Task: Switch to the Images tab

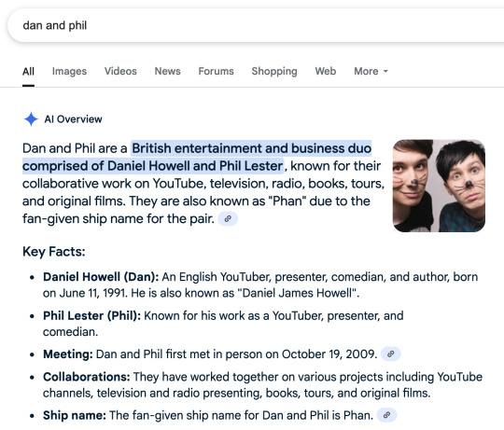Action: pyautogui.click(x=69, y=71)
